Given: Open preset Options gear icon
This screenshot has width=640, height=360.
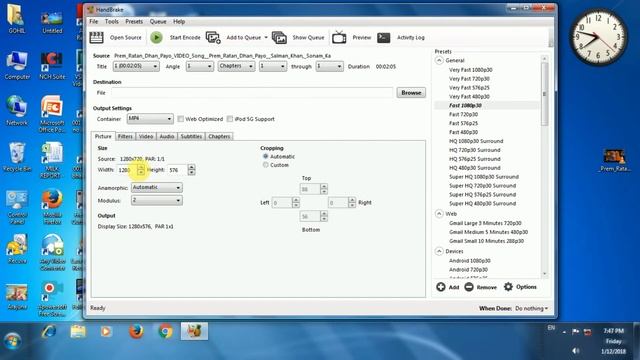Looking at the screenshot, I should pos(508,287).
